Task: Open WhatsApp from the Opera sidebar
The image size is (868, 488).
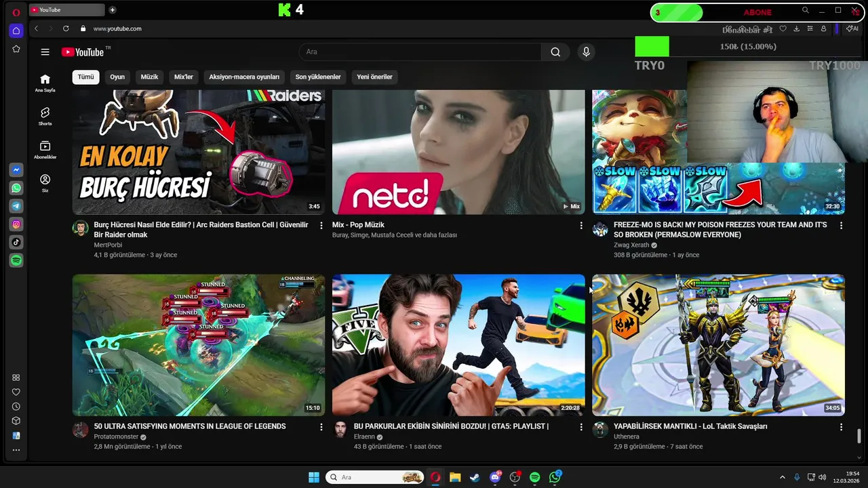Action: pyautogui.click(x=16, y=188)
